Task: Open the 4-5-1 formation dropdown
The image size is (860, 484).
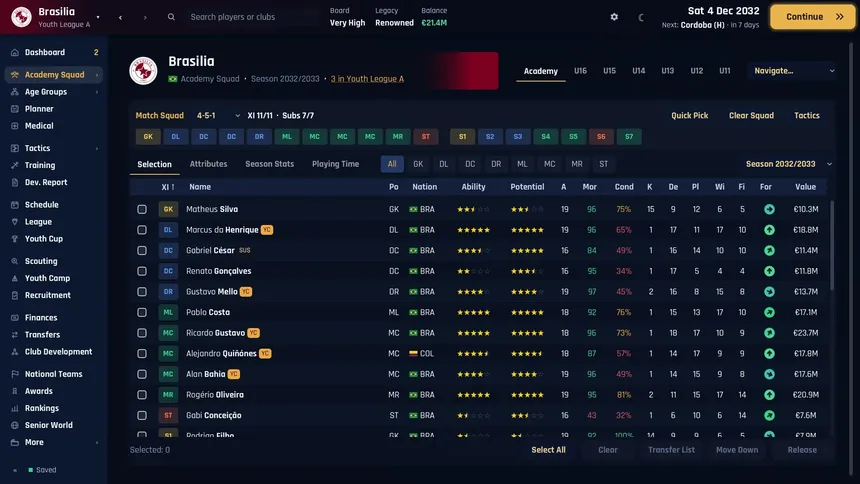Action: [x=218, y=116]
